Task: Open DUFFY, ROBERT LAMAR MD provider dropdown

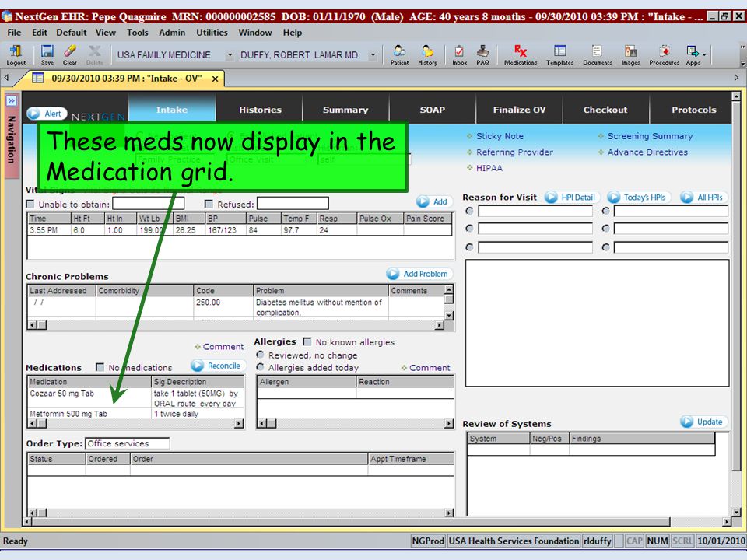Action: pos(373,55)
